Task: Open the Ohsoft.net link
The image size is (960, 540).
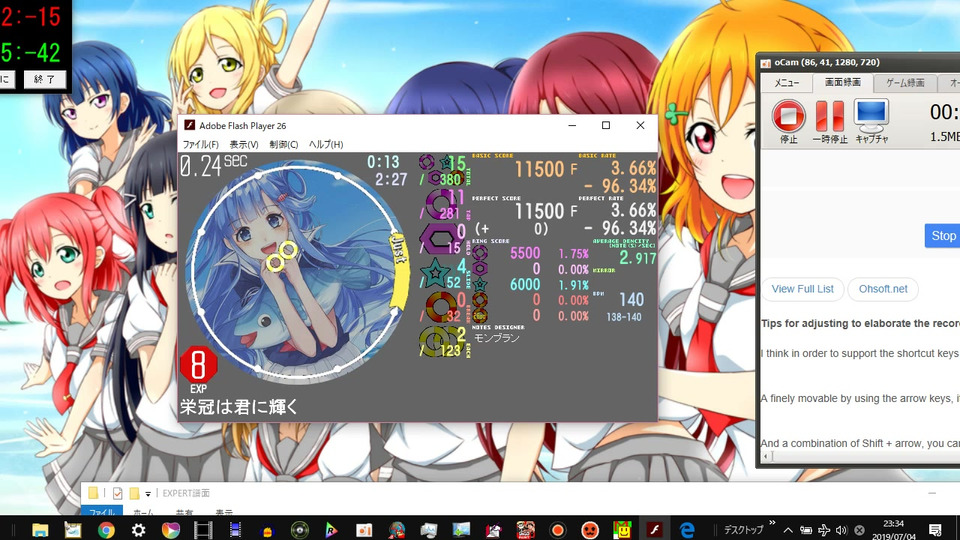Action: pyautogui.click(x=883, y=289)
